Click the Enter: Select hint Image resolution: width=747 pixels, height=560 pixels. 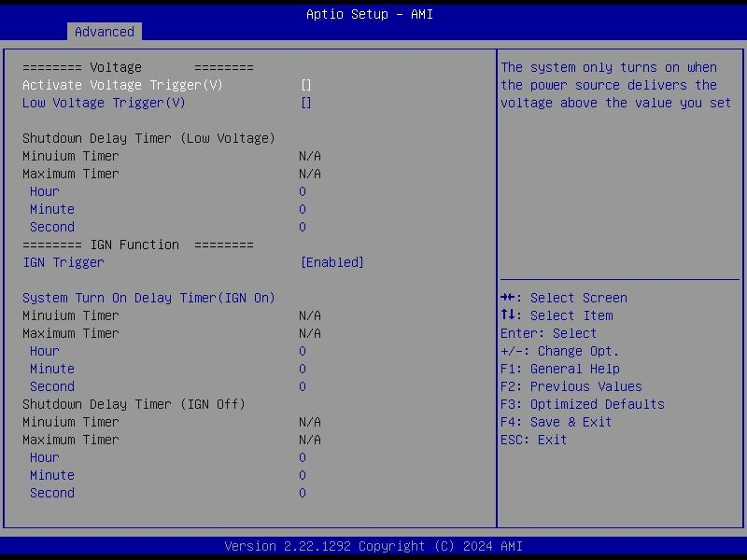[548, 333]
